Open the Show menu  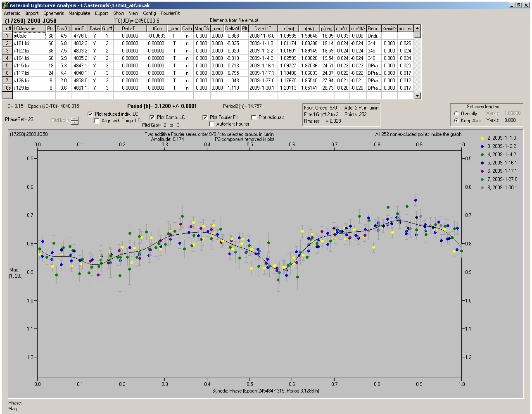click(x=119, y=13)
